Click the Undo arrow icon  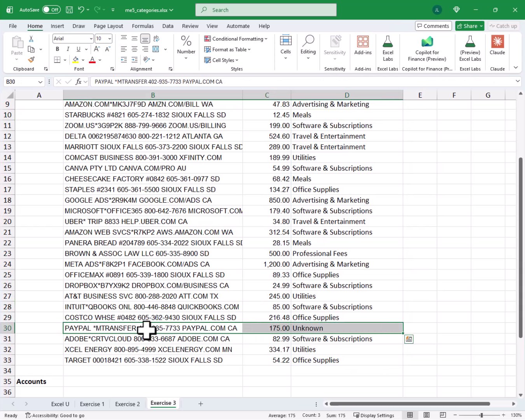(81, 10)
